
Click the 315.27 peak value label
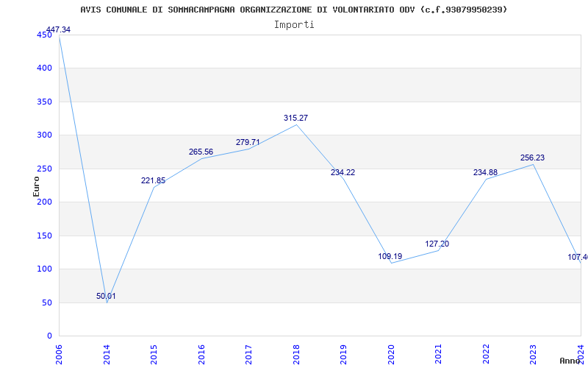(296, 118)
